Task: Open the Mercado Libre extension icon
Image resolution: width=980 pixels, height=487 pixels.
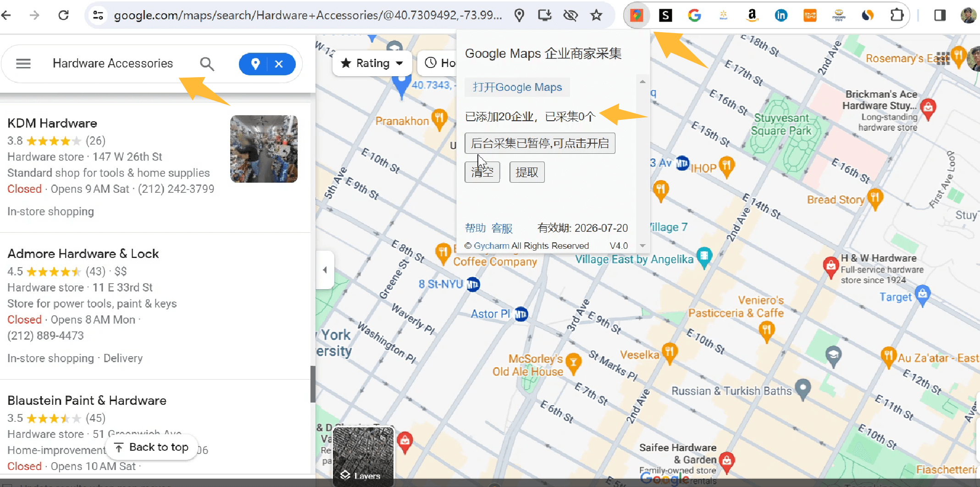Action: coord(839,15)
